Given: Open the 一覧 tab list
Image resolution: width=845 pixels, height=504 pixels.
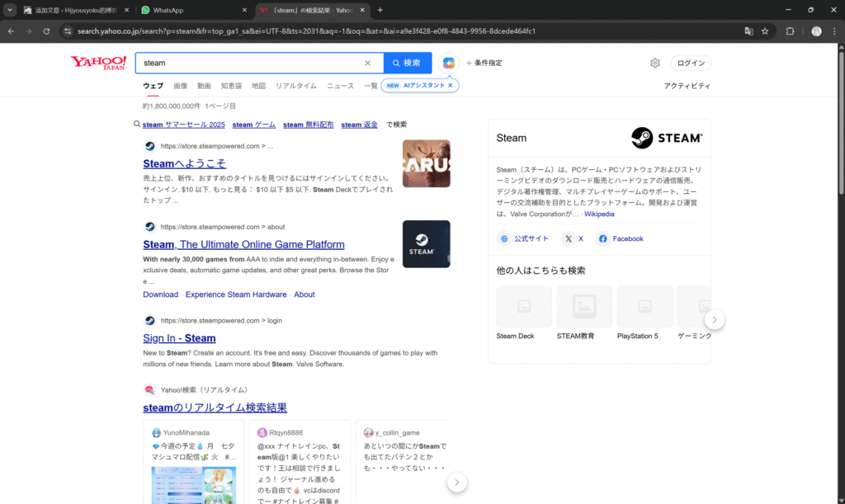Looking at the screenshot, I should tap(371, 86).
